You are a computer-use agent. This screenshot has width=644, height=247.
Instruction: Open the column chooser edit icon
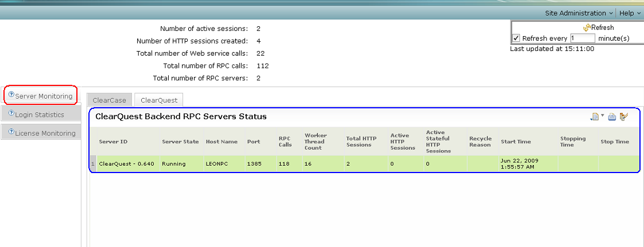(x=624, y=117)
